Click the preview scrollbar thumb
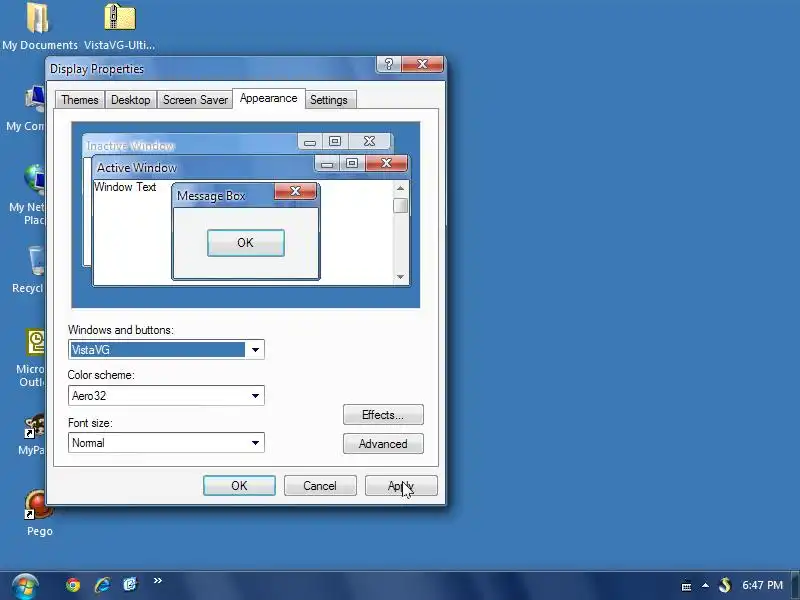This screenshot has height=600, width=800. [401, 206]
